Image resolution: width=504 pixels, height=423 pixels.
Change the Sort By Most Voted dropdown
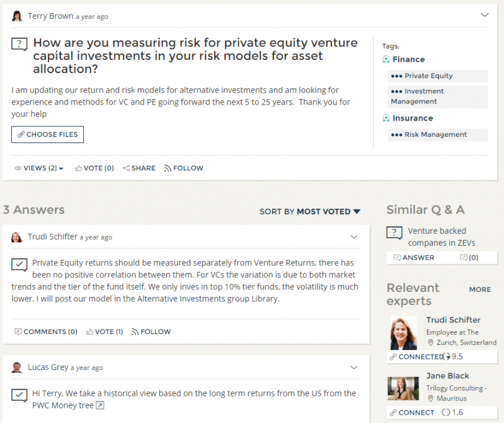point(310,212)
